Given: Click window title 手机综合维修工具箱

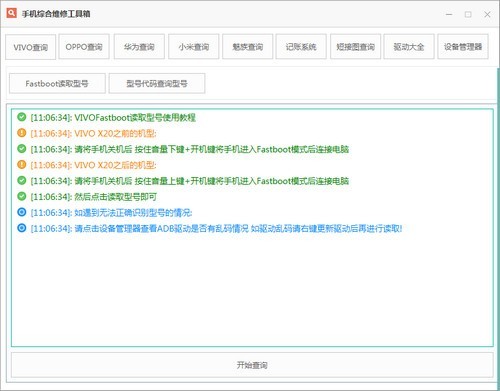Looking at the screenshot, I should point(56,14).
